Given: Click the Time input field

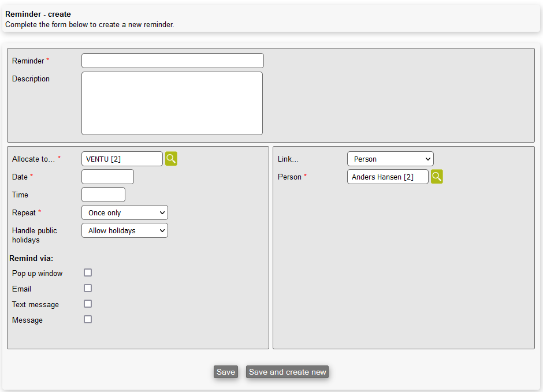Looking at the screenshot, I should [103, 195].
